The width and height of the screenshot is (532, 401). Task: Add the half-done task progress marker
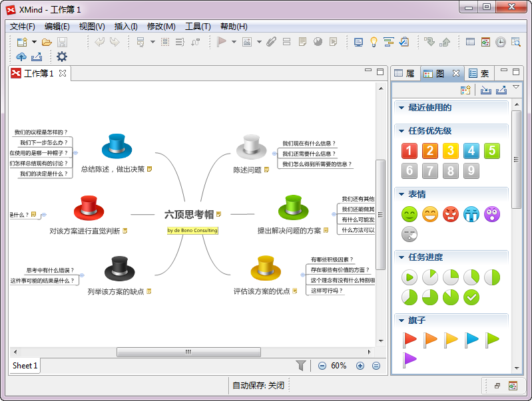click(x=492, y=277)
